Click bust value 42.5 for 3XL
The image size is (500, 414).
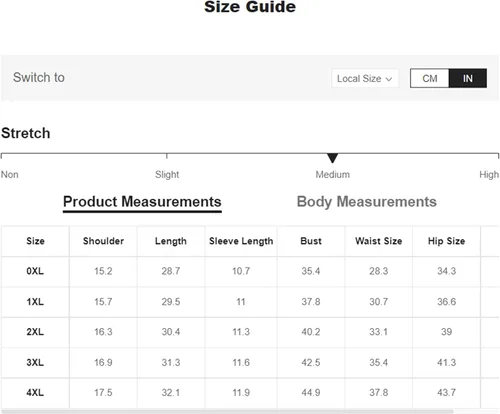(311, 362)
